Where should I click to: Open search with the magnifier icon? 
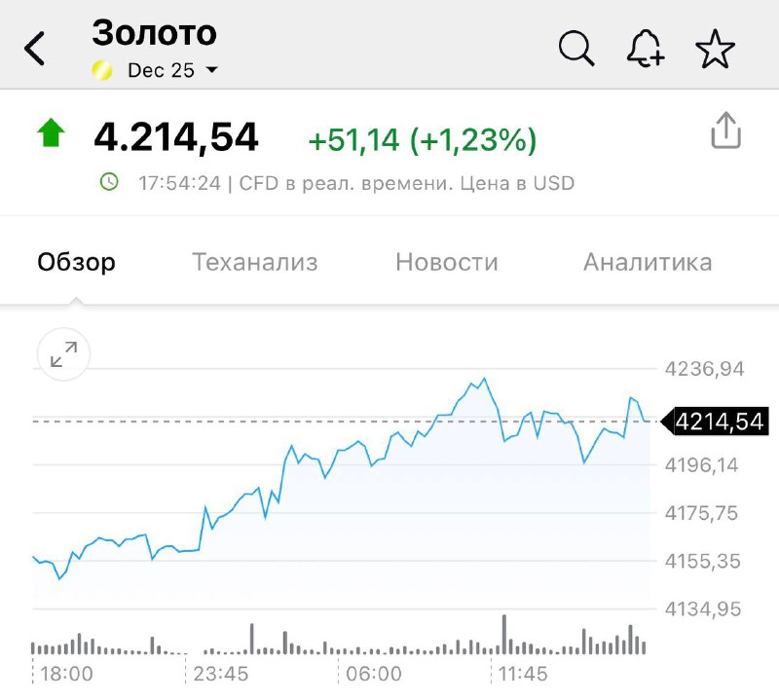576,48
